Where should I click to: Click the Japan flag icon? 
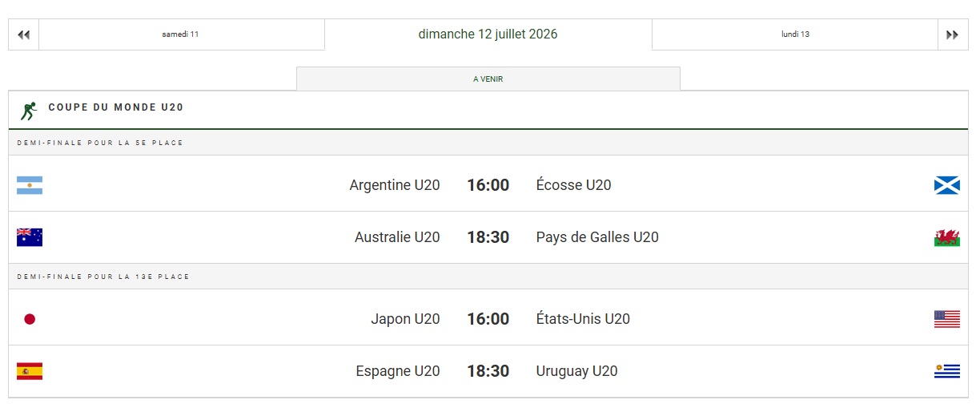pyautogui.click(x=30, y=319)
